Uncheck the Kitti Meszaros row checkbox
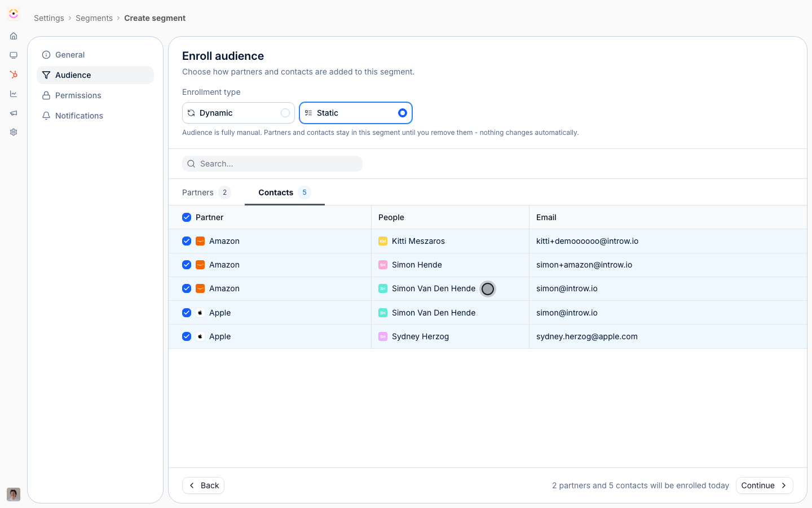812x508 pixels. click(x=187, y=241)
